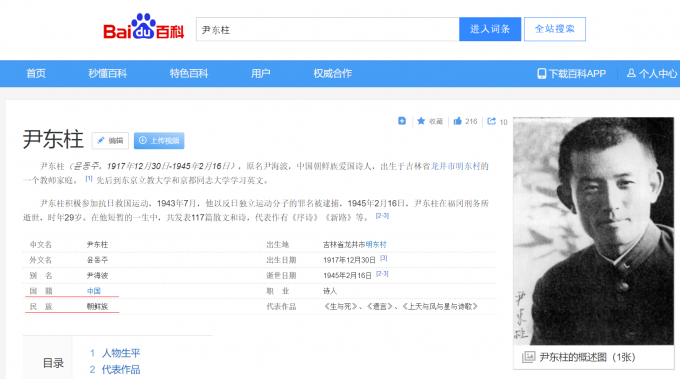Click the share count 10

(x=503, y=122)
